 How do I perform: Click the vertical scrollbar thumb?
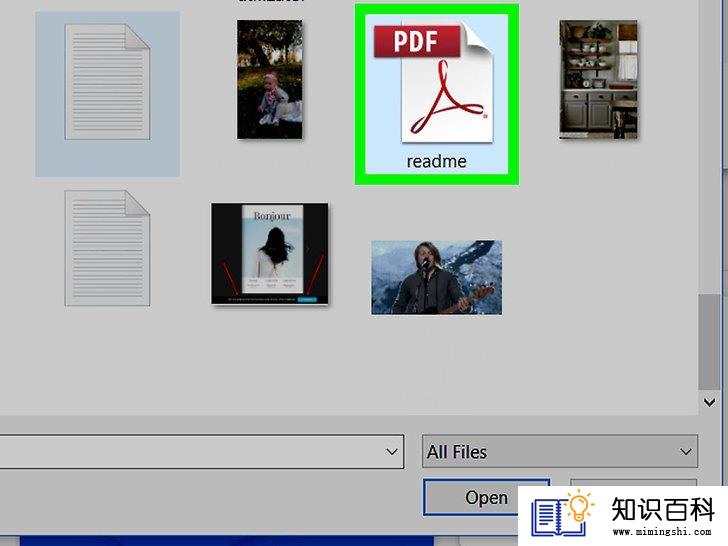[x=709, y=342]
